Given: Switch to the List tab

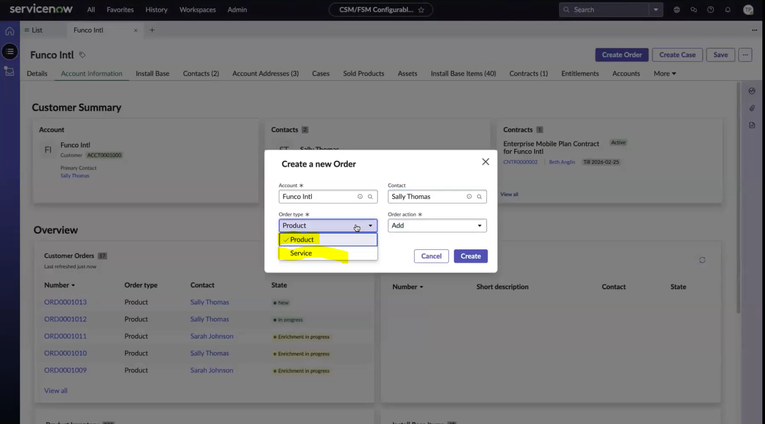Looking at the screenshot, I should pos(37,30).
